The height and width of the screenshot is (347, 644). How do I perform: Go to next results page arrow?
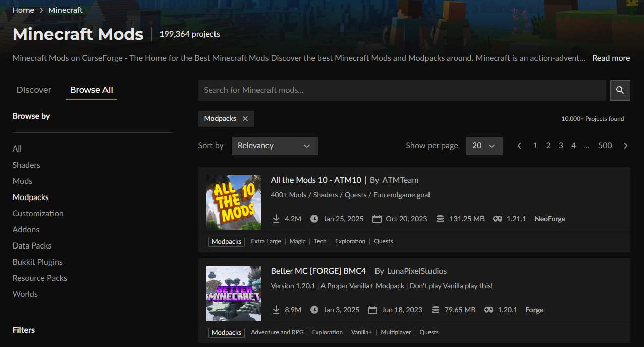click(626, 146)
